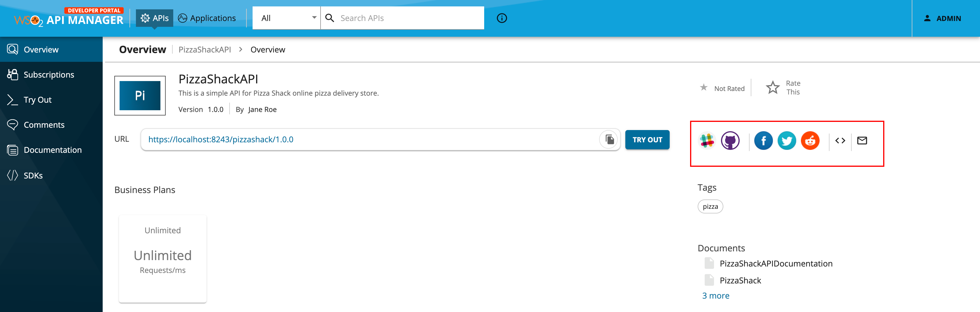Go to the Comments section
Viewport: 980px width, 312px height.
tap(44, 125)
